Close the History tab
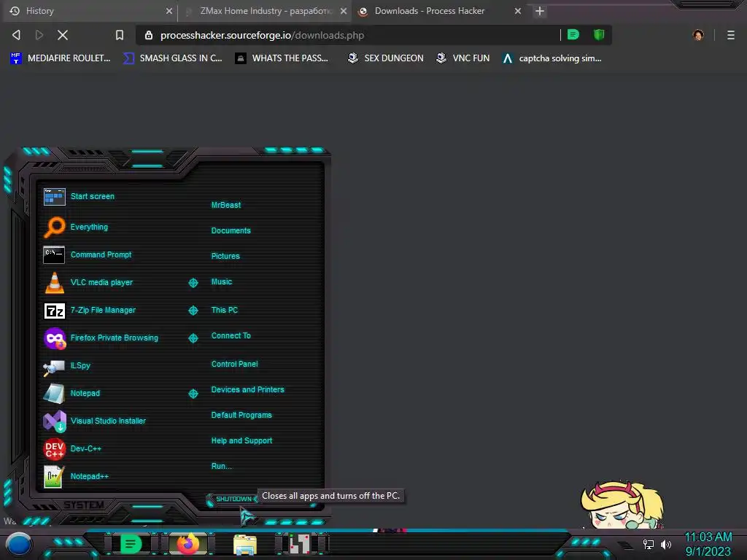This screenshot has height=560, width=747. [x=169, y=11]
